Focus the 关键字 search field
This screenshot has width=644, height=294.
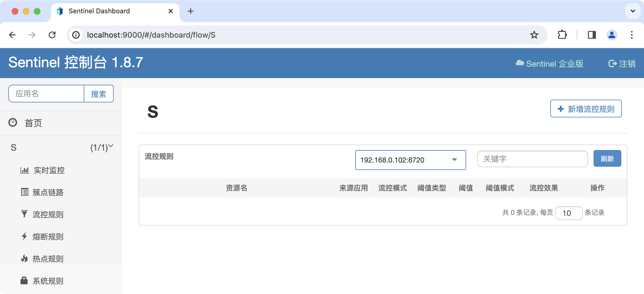tap(532, 159)
